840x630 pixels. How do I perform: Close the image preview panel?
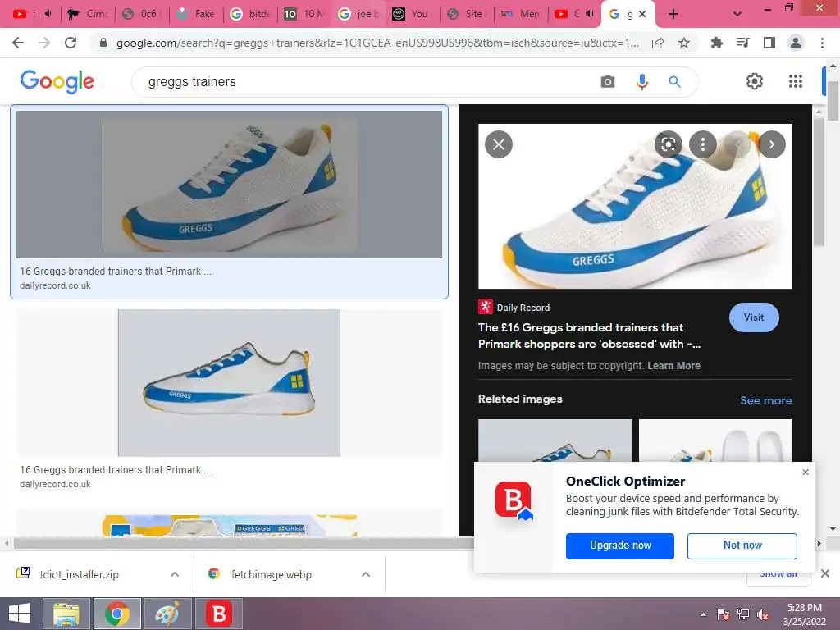pos(499,144)
